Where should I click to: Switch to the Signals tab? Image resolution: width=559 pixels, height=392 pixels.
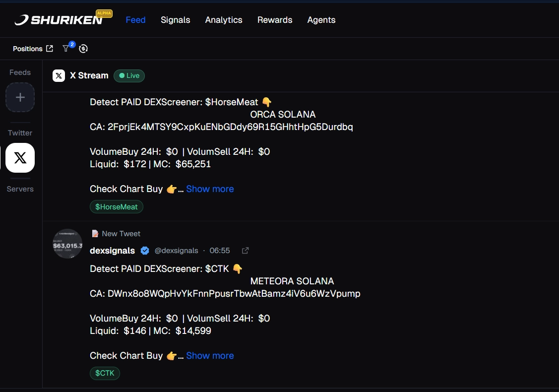point(175,20)
